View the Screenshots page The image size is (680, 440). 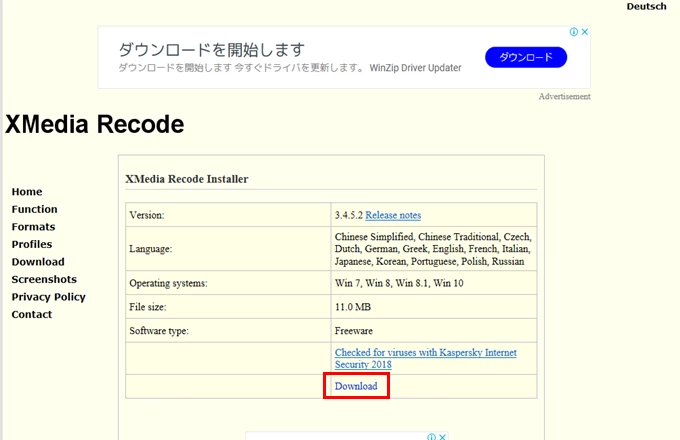[44, 279]
